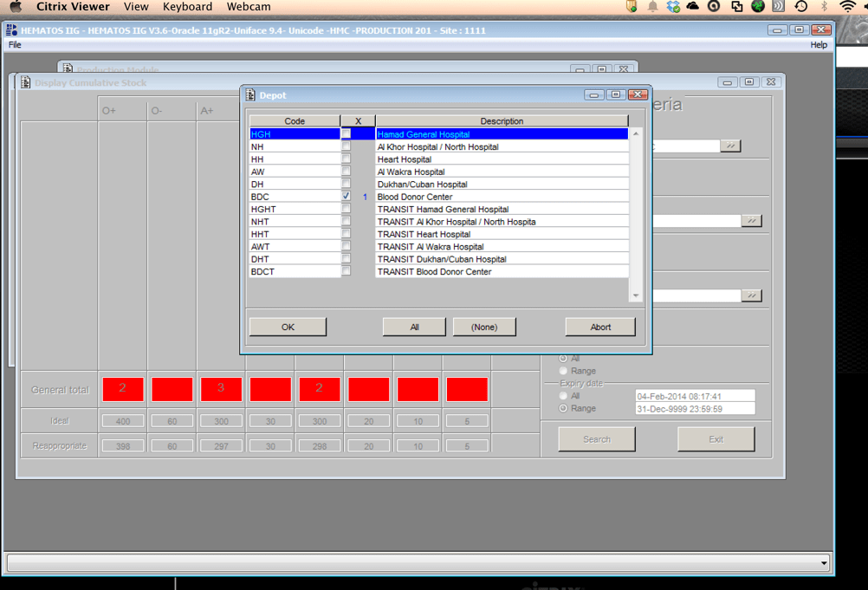Screen dimensions: 868x590
Task: Click the Bluetooth icon in the menu bar
Action: click(x=824, y=6)
